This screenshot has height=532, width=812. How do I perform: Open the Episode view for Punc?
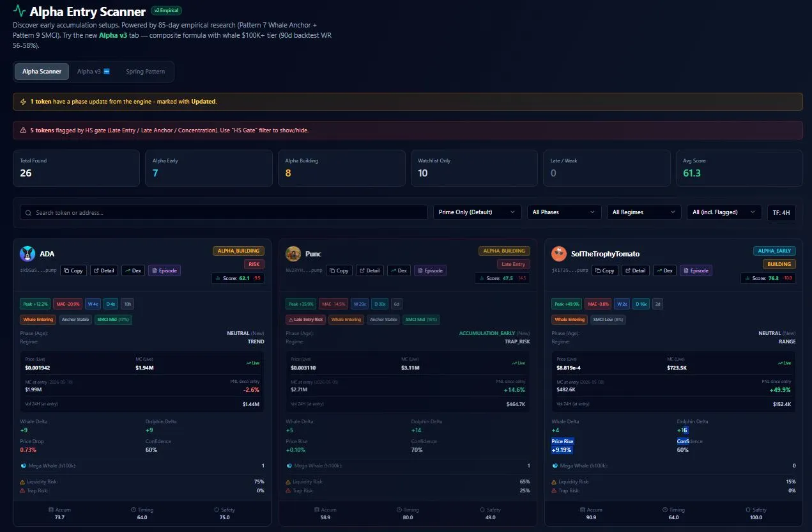431,270
